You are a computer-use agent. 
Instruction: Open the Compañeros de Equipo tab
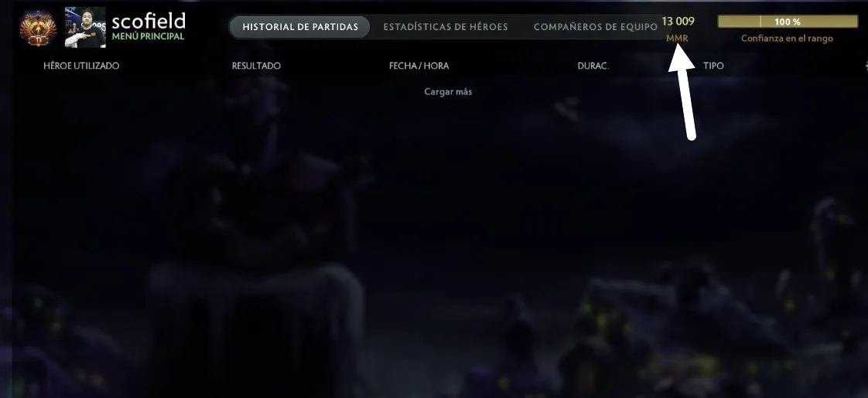[595, 26]
